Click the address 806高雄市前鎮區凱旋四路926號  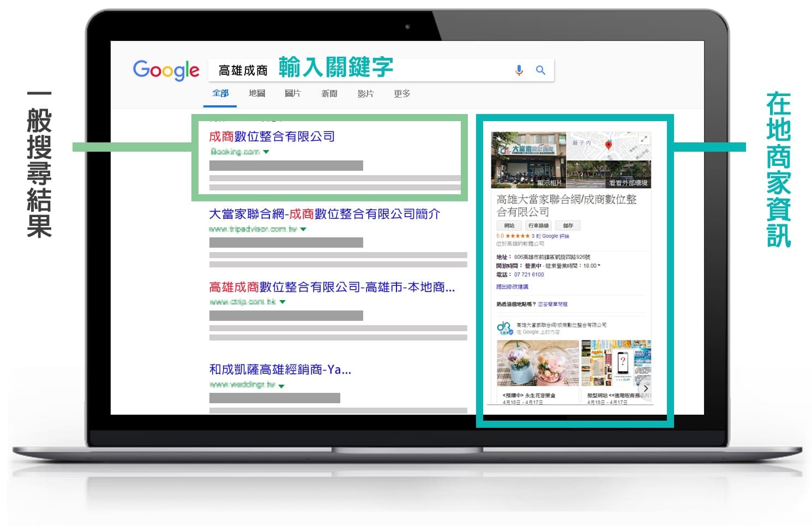pyautogui.click(x=552, y=257)
